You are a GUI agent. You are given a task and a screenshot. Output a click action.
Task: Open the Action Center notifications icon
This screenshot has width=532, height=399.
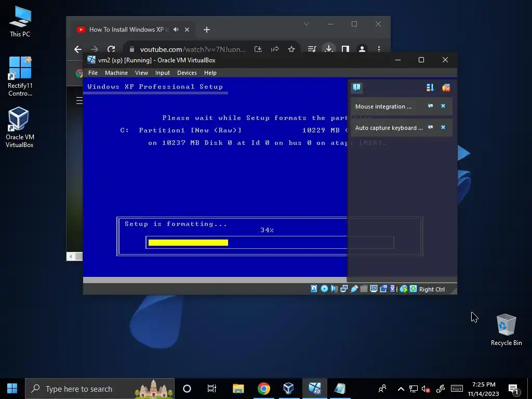(x=514, y=389)
